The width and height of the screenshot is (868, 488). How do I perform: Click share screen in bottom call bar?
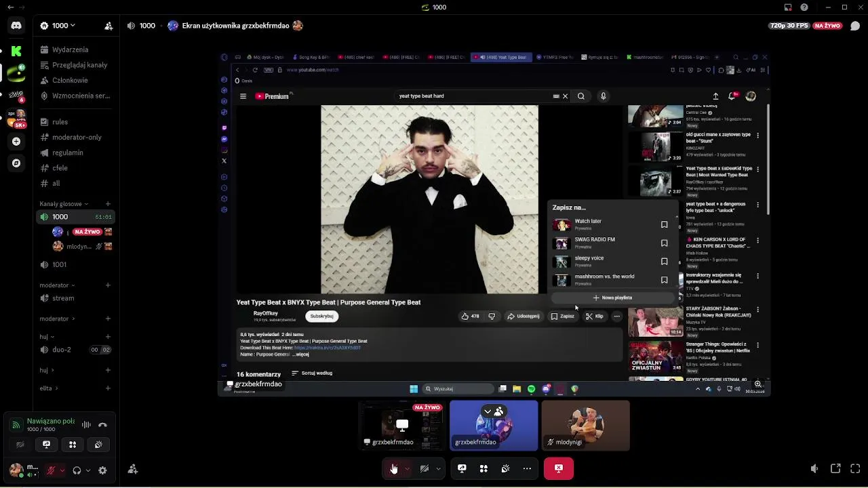[x=462, y=468]
